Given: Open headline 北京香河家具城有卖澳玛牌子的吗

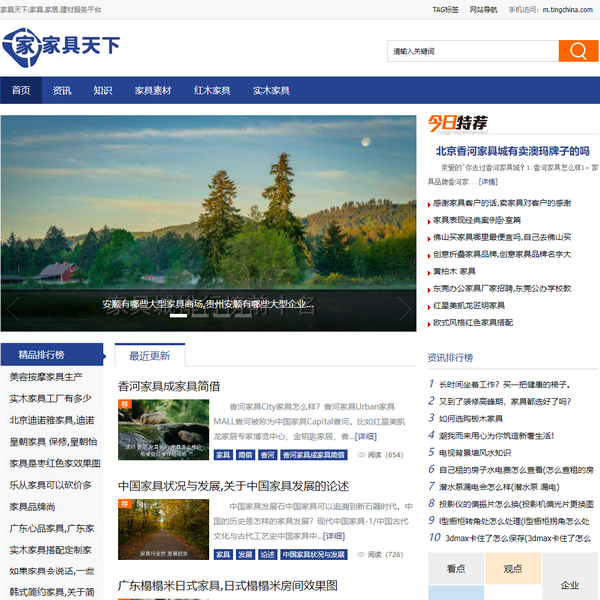Looking at the screenshot, I should pos(512,151).
